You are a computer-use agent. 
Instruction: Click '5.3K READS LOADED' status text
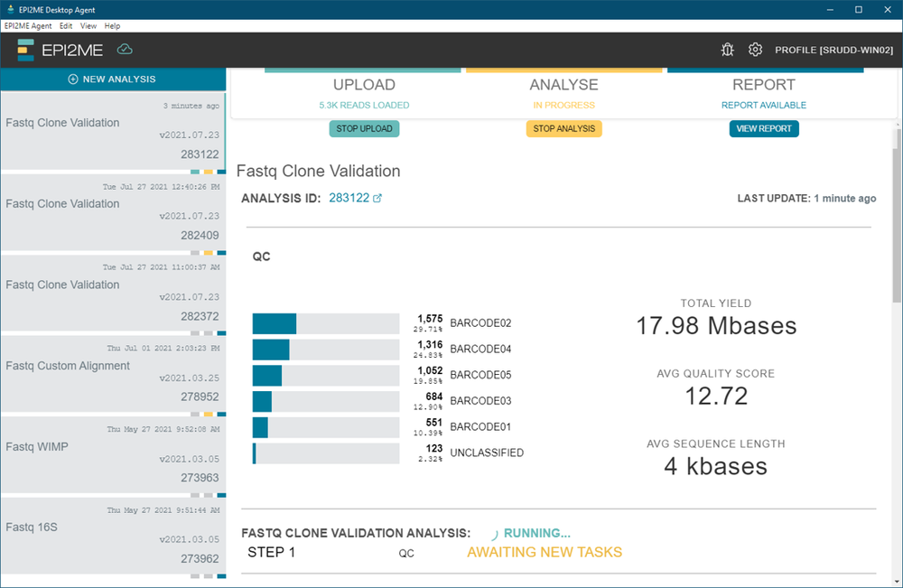click(x=364, y=106)
